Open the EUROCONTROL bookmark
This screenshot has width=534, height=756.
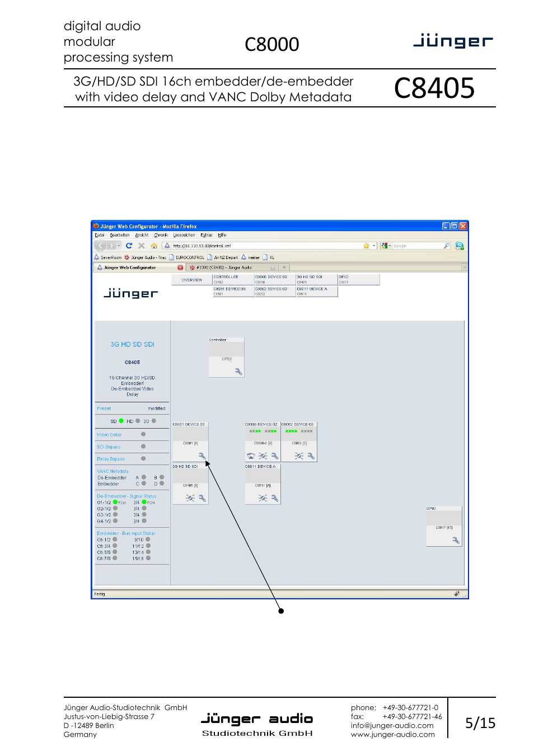click(x=187, y=257)
